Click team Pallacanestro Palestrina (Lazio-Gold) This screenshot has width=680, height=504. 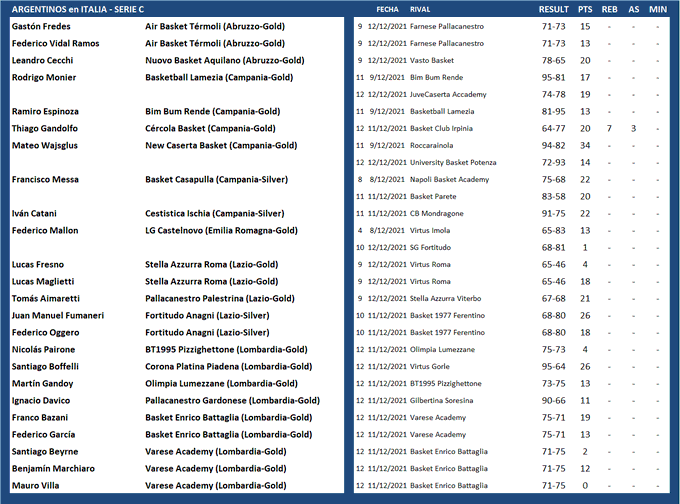click(x=220, y=298)
